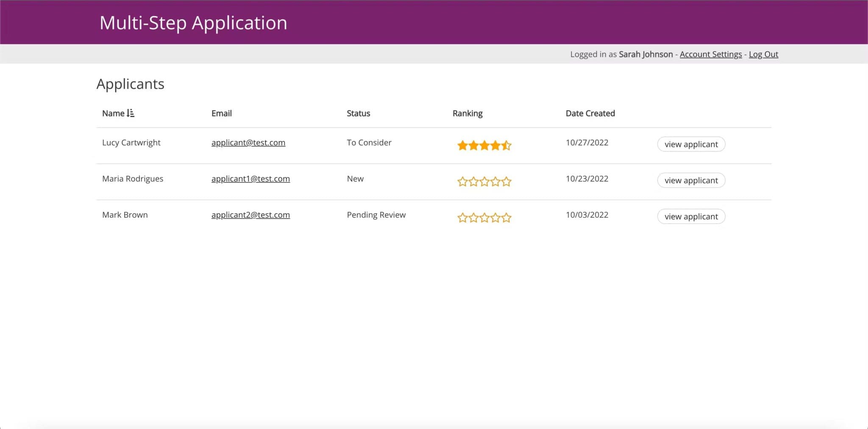
Task: Select the Date Created column header
Action: pos(590,113)
